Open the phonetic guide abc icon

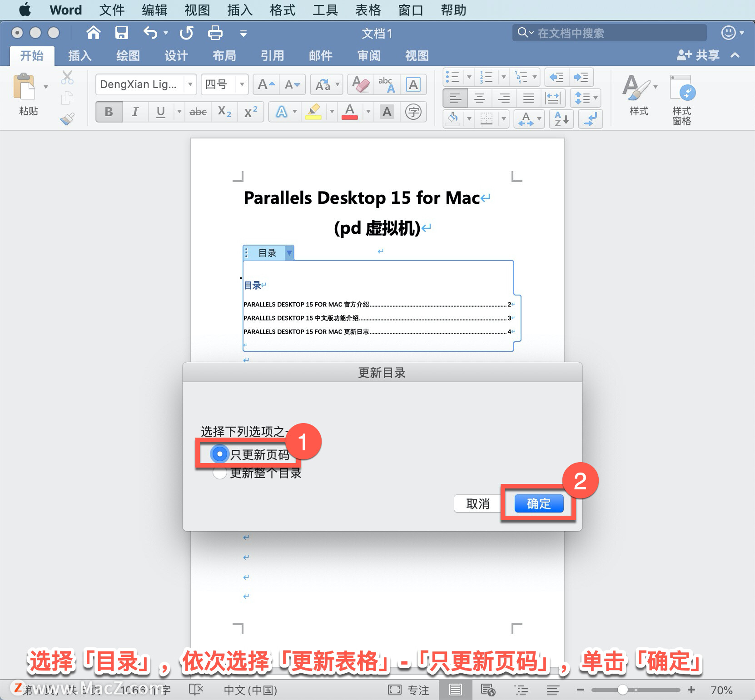pyautogui.click(x=387, y=84)
